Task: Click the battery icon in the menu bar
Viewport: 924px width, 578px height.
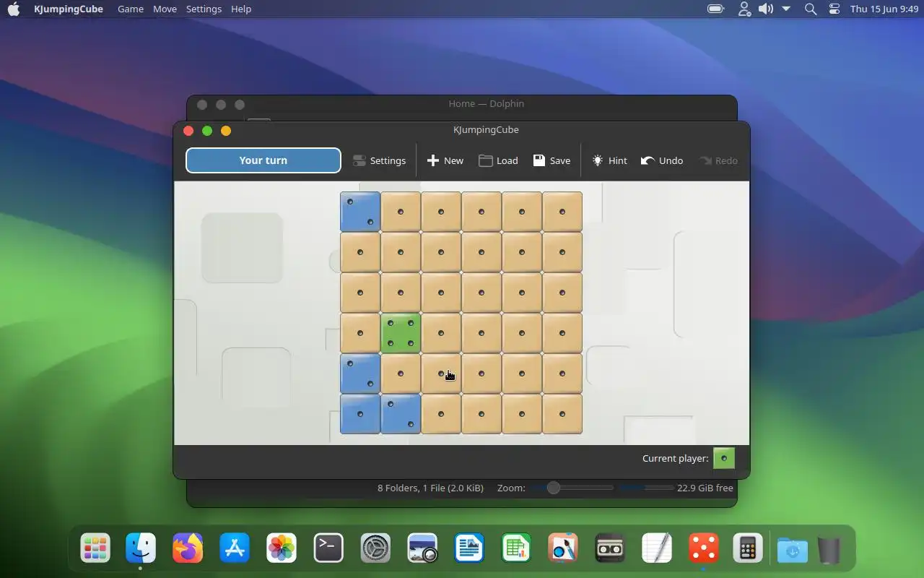Action: coord(715,9)
